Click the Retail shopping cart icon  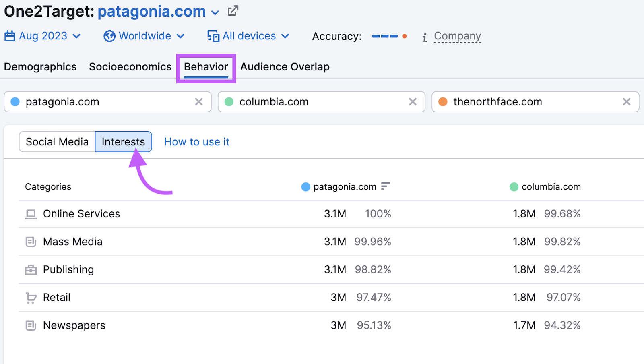click(31, 298)
